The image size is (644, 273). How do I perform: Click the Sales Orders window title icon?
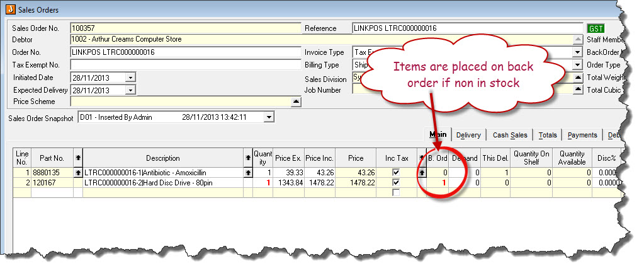[x=11, y=9]
